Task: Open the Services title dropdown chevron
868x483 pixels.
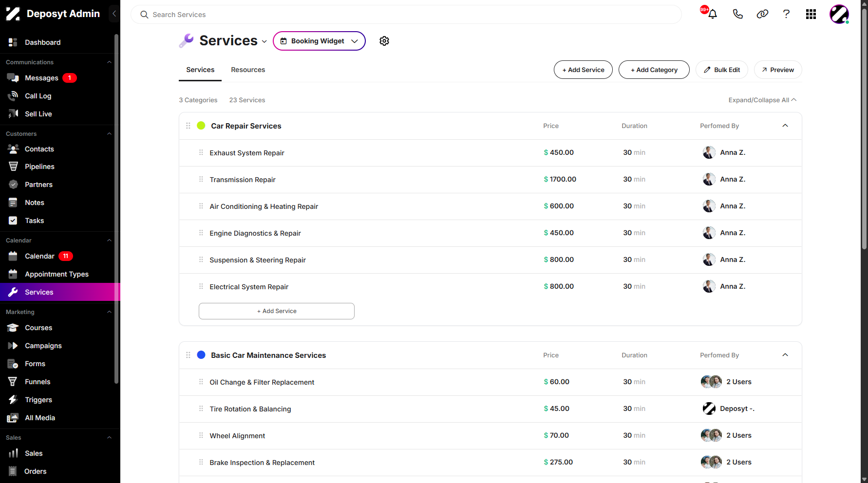Action: pos(264,41)
